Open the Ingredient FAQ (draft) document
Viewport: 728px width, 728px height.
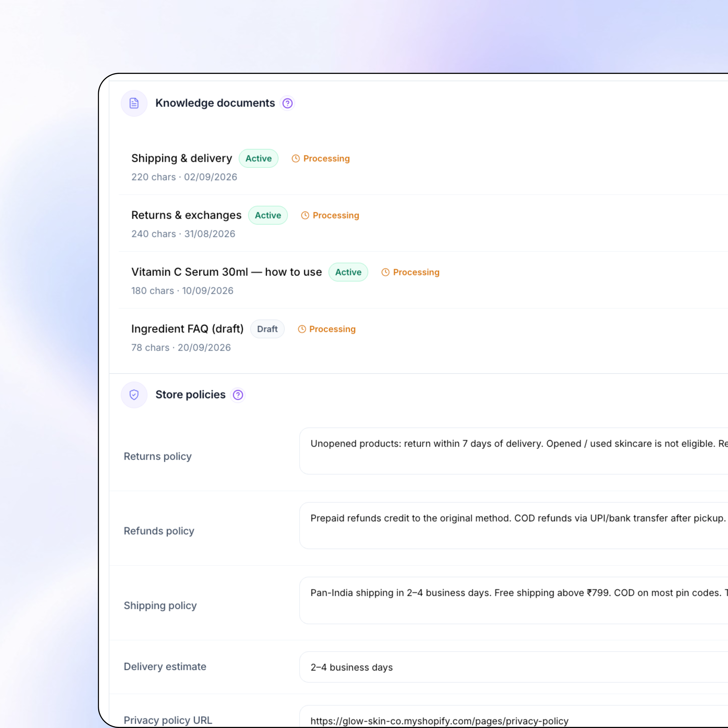click(x=187, y=329)
